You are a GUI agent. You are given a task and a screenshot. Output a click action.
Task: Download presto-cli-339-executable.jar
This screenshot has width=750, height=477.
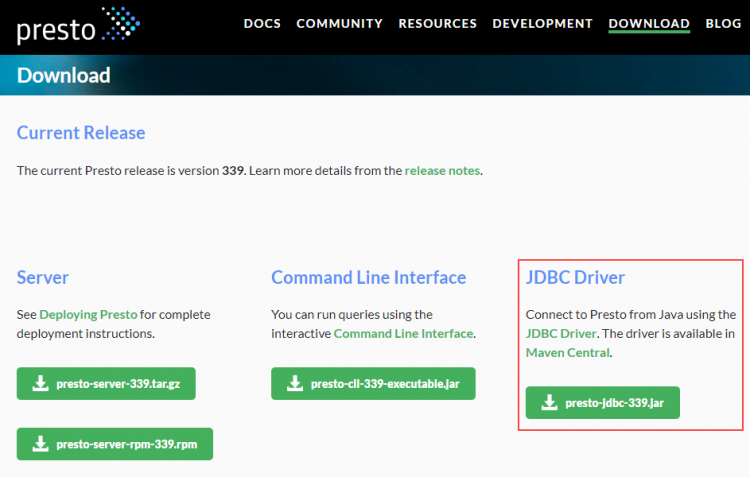coord(373,384)
